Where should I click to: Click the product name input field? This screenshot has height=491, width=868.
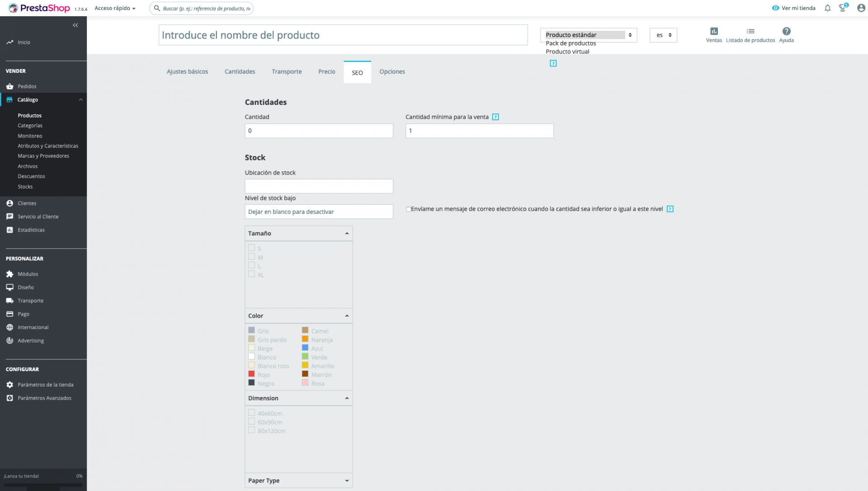tap(343, 35)
